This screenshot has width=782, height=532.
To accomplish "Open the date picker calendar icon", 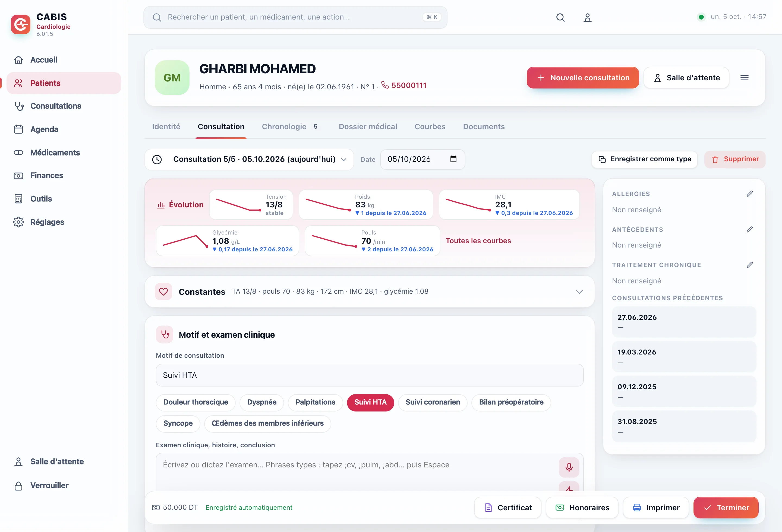I will 453,159.
